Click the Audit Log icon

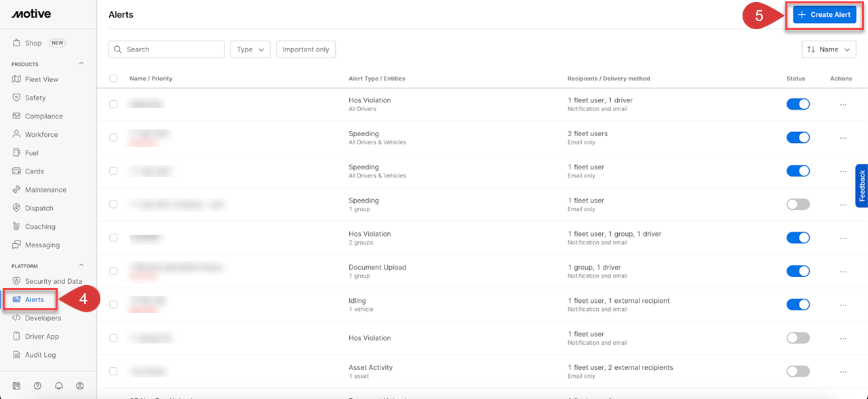(17, 354)
